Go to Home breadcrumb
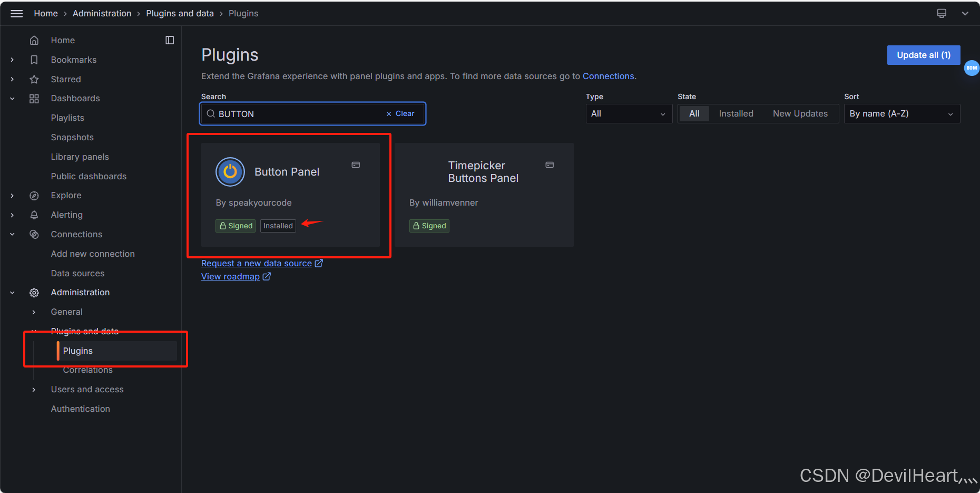The height and width of the screenshot is (493, 980). (x=46, y=14)
